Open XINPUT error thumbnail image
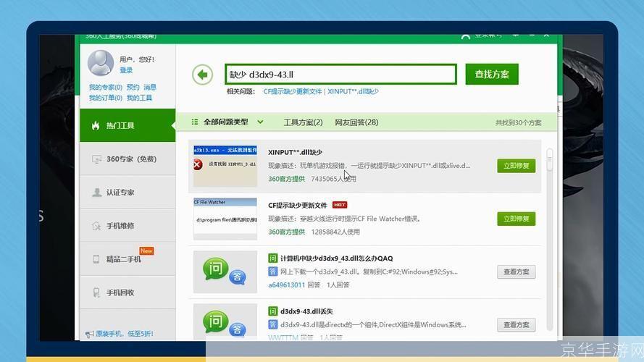This screenshot has width=644, height=362. tap(225, 166)
